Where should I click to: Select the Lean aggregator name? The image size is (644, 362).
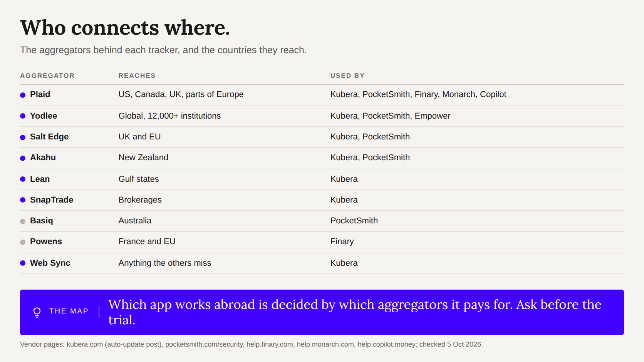40,179
